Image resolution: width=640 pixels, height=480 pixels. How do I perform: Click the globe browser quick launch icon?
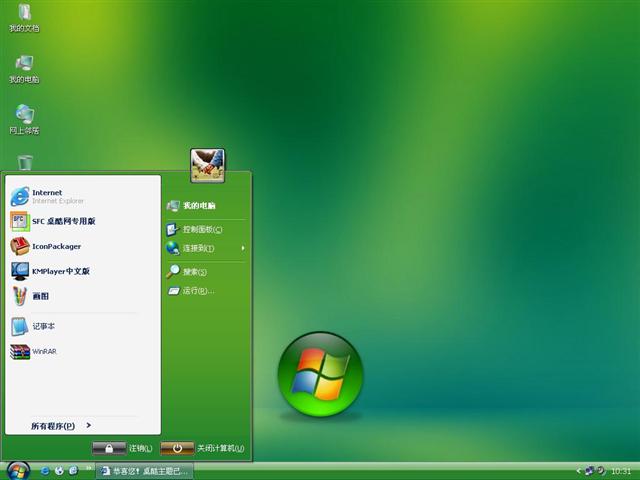[59, 471]
